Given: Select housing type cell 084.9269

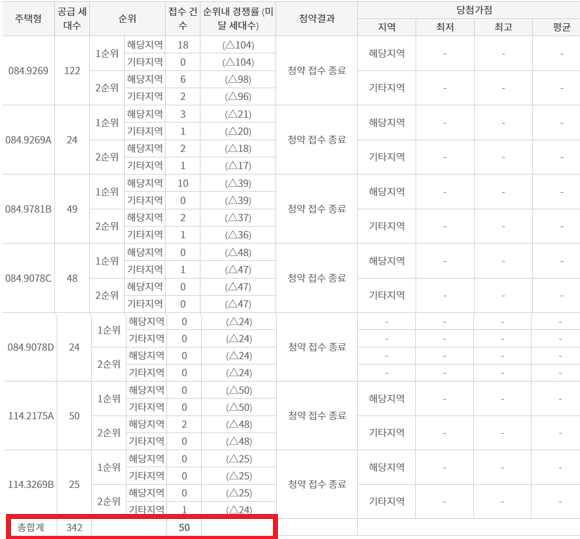Looking at the screenshot, I should (28, 70).
